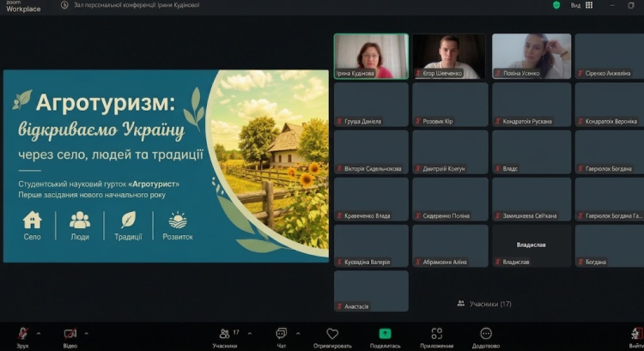Viewport: 644px width, 351px height.
Task: Click the shared Агротуризм presentation slide
Action: coord(166,166)
